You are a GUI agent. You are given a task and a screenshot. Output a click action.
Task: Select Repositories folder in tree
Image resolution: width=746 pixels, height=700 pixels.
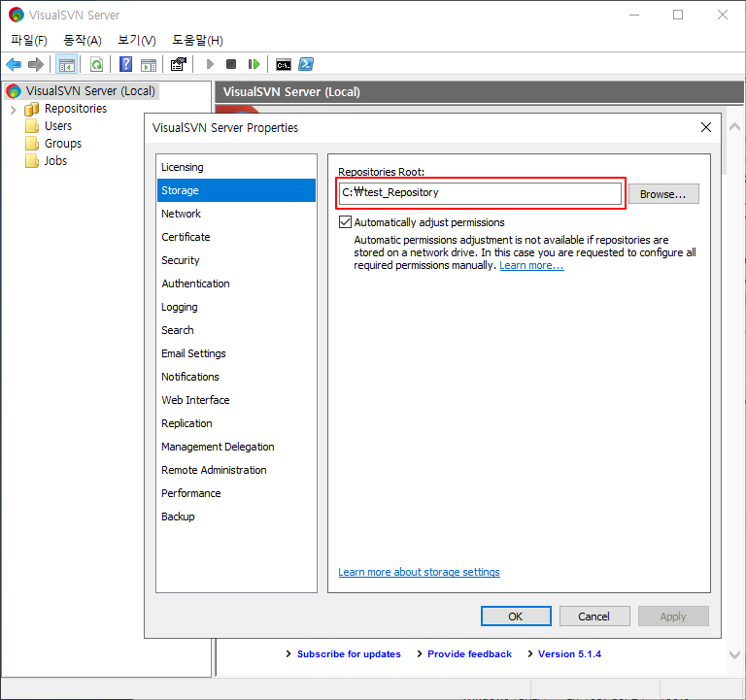coord(76,109)
